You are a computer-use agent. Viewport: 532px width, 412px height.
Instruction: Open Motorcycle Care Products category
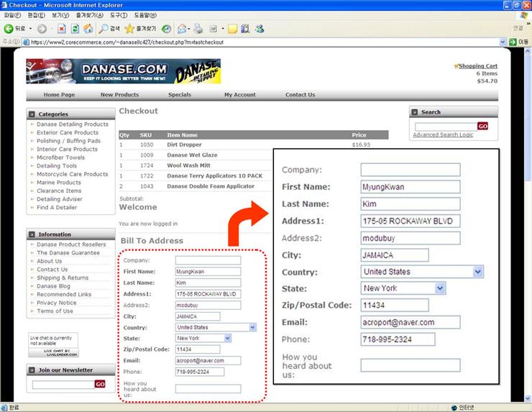73,174
